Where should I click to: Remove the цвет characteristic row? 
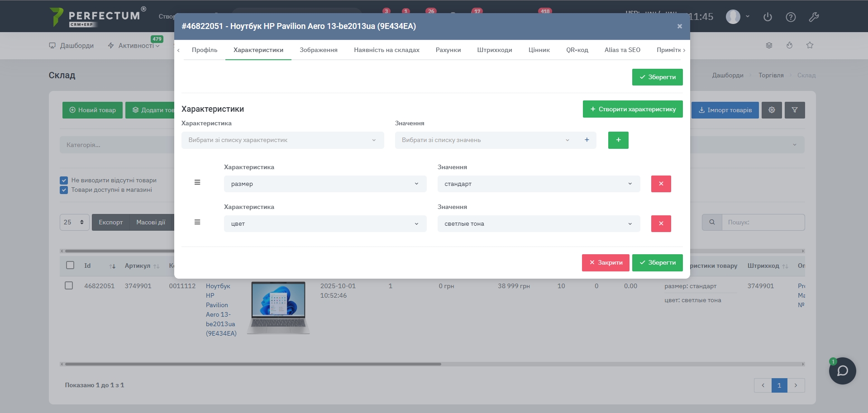pos(661,223)
